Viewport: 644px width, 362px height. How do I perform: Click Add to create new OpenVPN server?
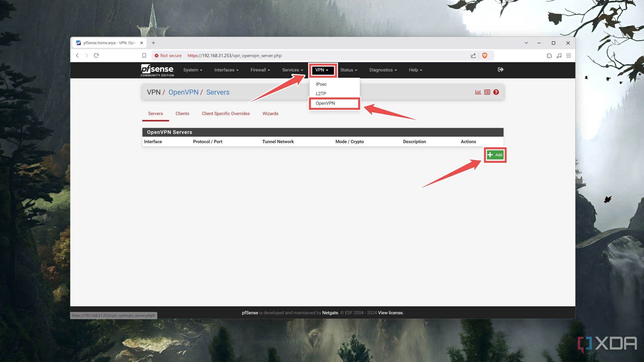495,155
